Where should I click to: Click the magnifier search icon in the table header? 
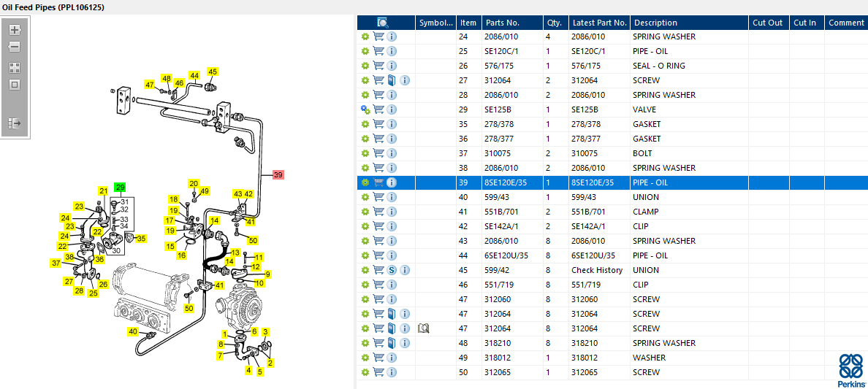383,23
